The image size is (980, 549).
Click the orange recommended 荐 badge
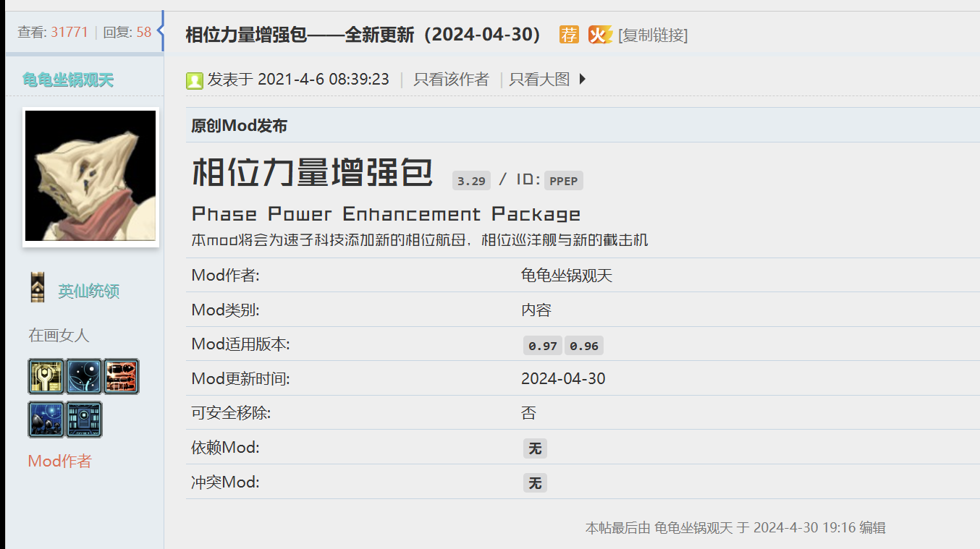569,34
